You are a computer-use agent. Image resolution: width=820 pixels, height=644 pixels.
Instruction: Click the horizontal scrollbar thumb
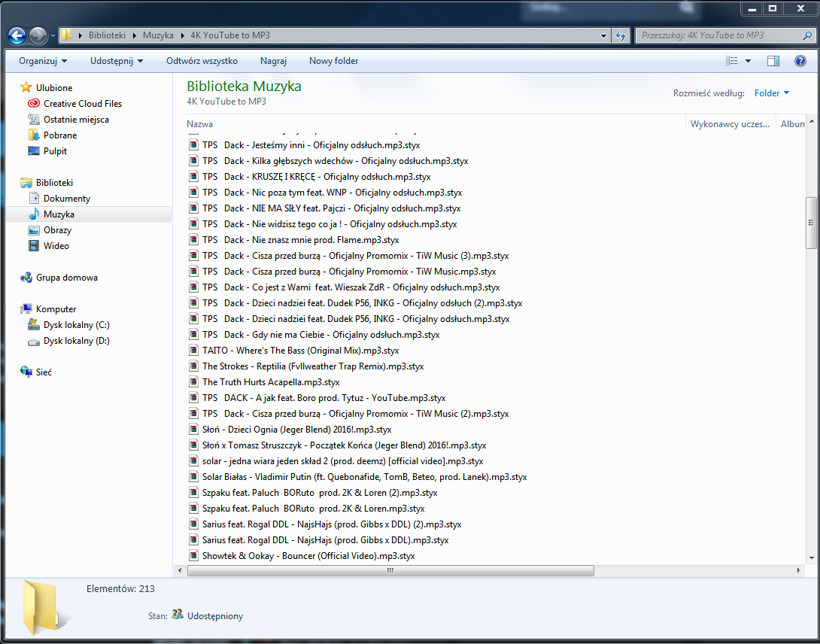point(390,570)
